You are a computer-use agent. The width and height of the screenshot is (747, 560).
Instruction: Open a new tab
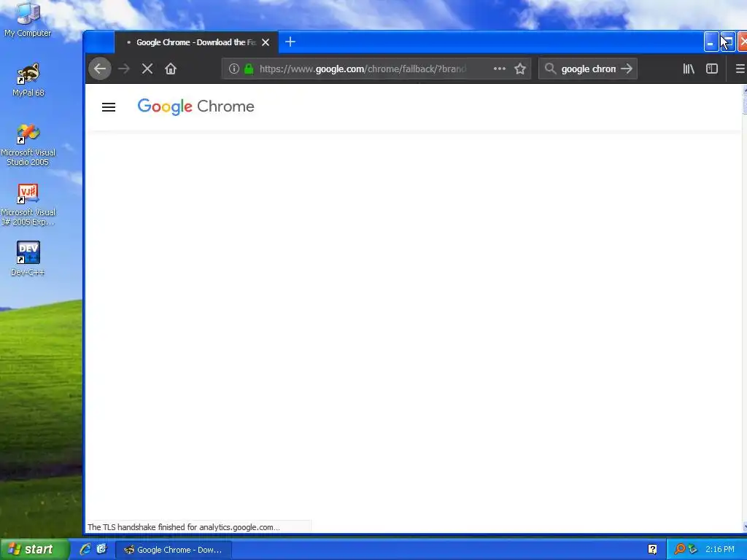click(290, 42)
